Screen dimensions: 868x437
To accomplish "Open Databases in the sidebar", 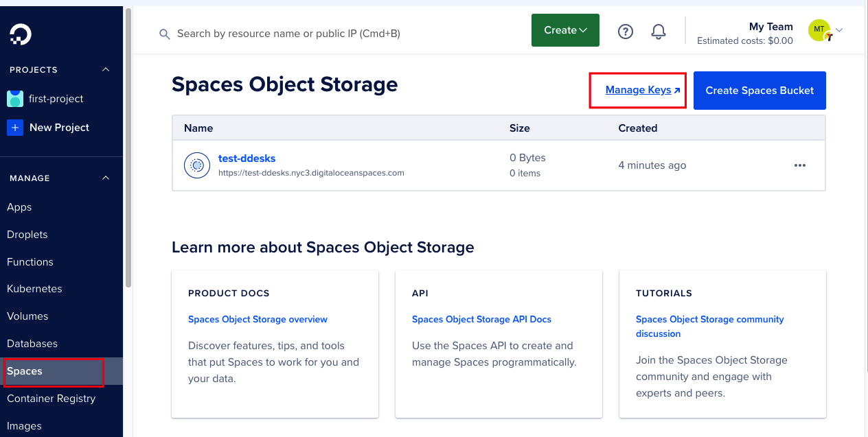I will 32,344.
